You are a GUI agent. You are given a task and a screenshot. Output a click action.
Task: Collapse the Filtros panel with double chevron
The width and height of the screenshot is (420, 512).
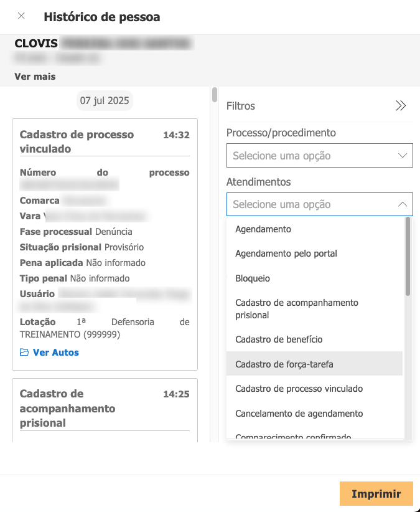(401, 105)
